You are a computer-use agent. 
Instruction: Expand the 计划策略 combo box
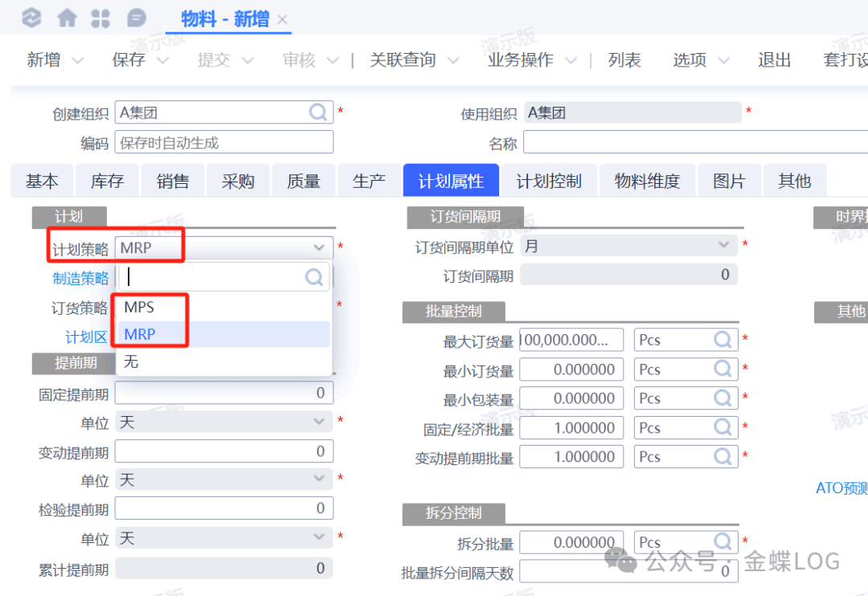click(319, 248)
